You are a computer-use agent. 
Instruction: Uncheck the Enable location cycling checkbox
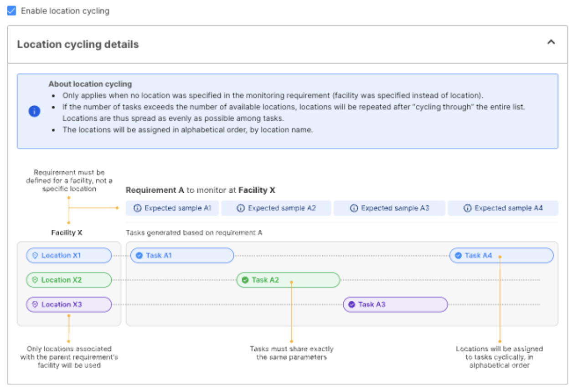pos(12,10)
